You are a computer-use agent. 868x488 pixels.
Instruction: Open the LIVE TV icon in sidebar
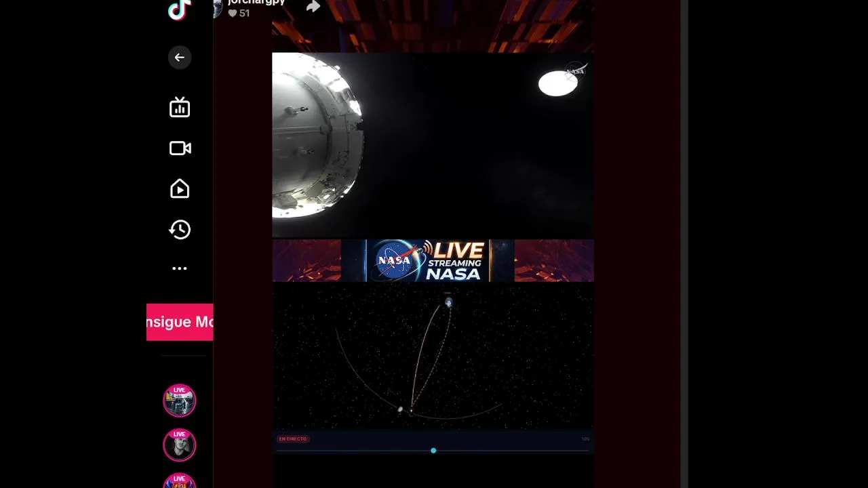[180, 107]
